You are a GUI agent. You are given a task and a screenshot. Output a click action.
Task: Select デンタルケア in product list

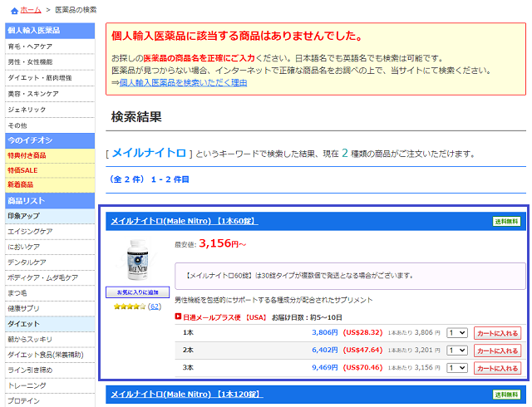click(x=50, y=262)
